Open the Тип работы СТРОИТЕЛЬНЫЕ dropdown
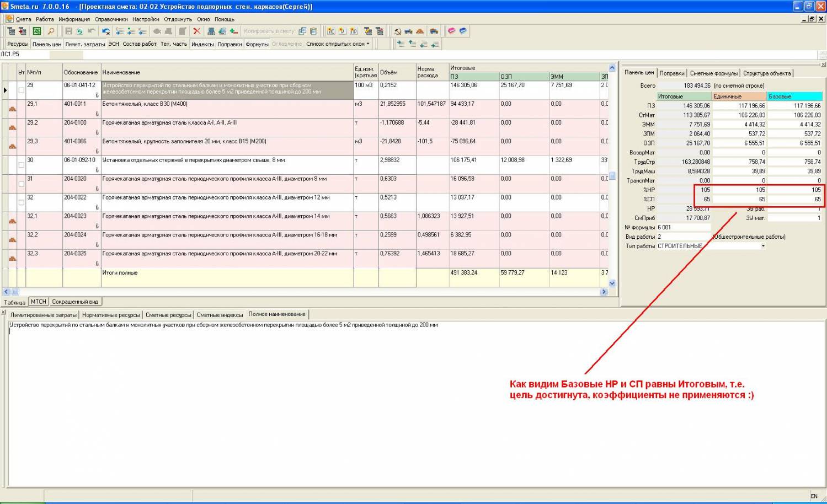The image size is (827, 504). (x=763, y=246)
